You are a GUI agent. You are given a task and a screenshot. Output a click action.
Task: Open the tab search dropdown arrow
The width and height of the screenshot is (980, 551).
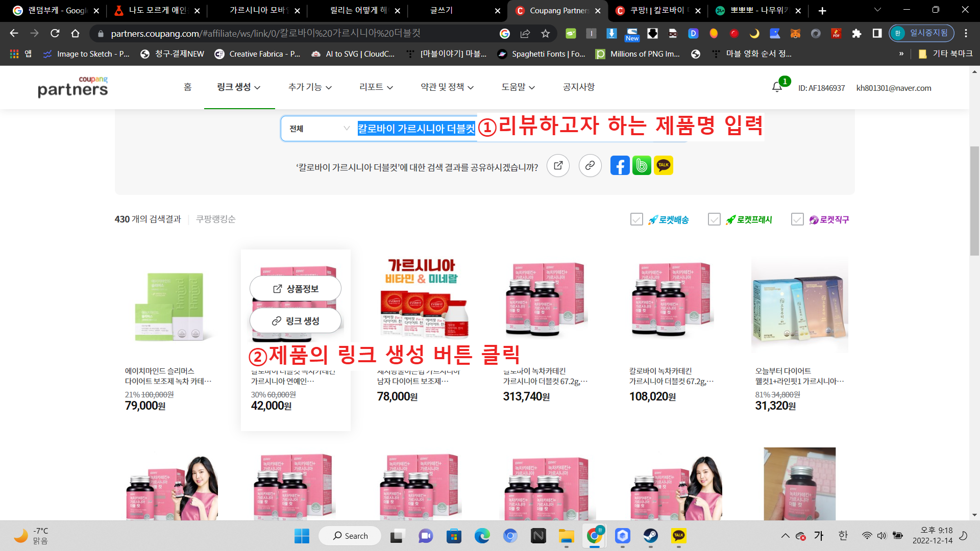(878, 10)
